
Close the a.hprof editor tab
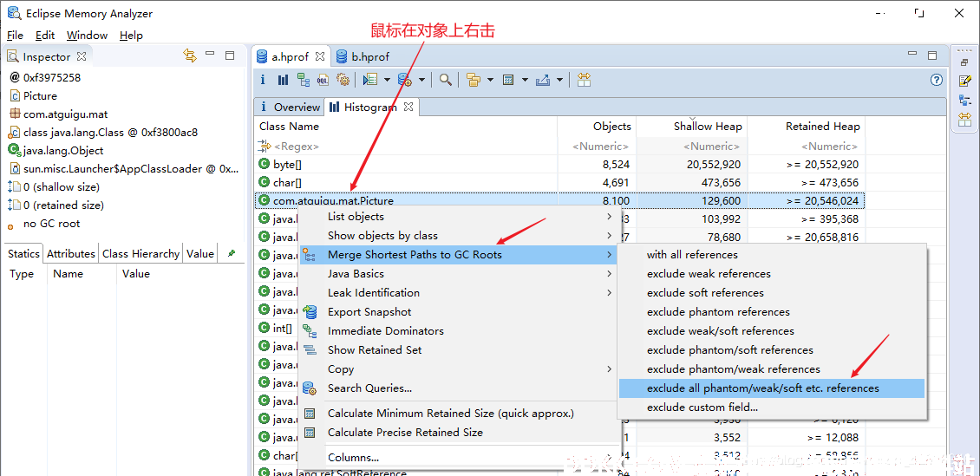point(320,56)
